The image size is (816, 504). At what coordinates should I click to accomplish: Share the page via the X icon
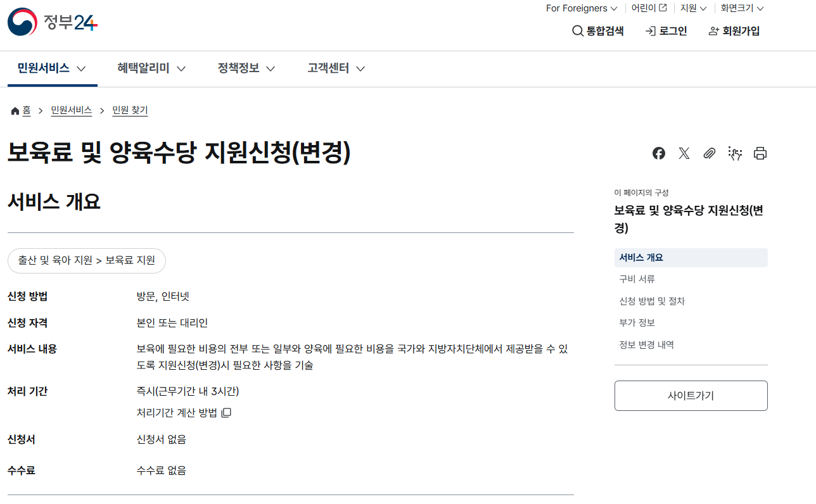pyautogui.click(x=684, y=153)
